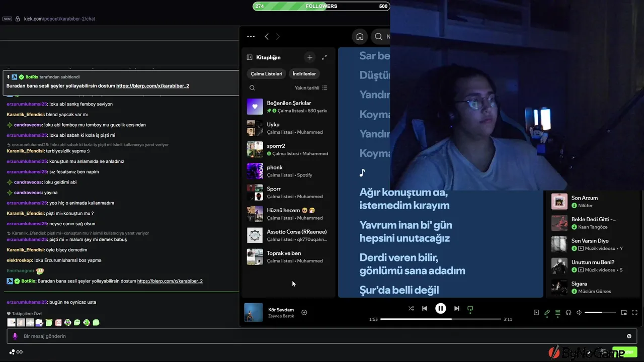Filter library by Çalma Listeleri

[x=267, y=73]
